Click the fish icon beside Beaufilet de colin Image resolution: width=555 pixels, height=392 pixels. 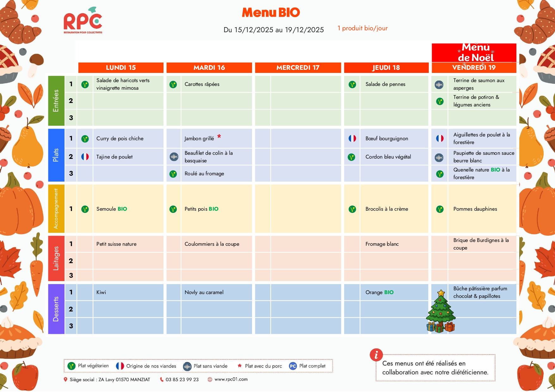(174, 157)
